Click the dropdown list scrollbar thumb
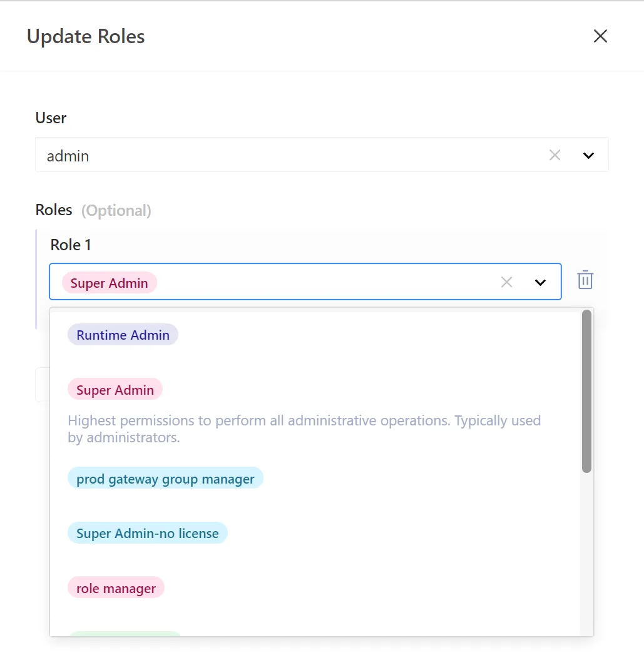Screen dimensions: 644x660 tap(586, 392)
